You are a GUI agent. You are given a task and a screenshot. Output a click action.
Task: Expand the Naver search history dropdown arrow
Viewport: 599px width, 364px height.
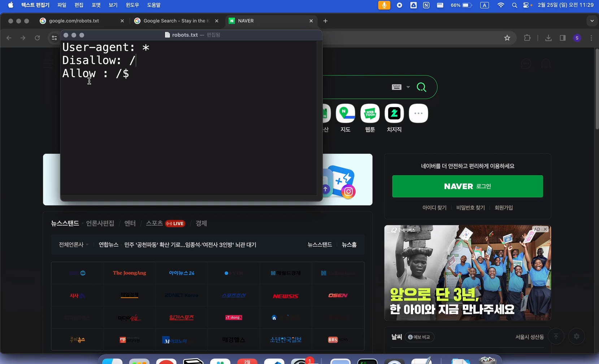point(408,87)
